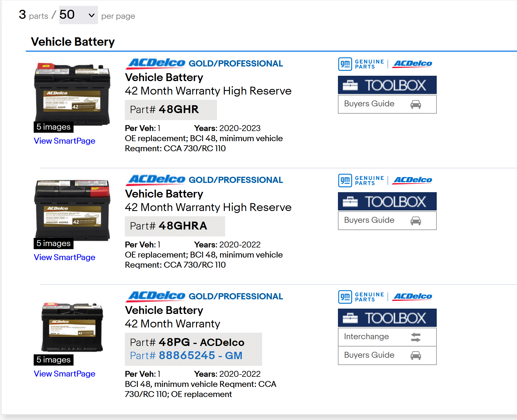Image resolution: width=517 pixels, height=420 pixels.
Task: Select the ACDelco logo beside GM Genuine Parts
Action: click(412, 64)
